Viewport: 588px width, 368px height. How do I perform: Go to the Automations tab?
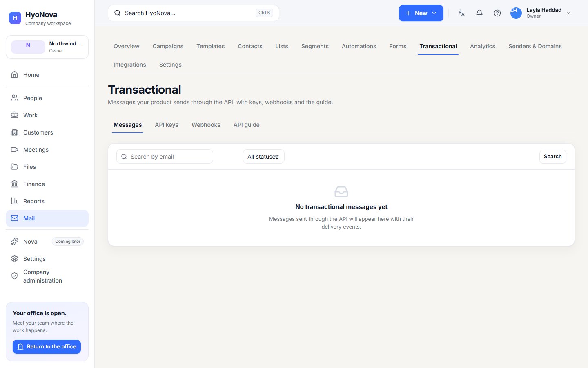pos(359,46)
